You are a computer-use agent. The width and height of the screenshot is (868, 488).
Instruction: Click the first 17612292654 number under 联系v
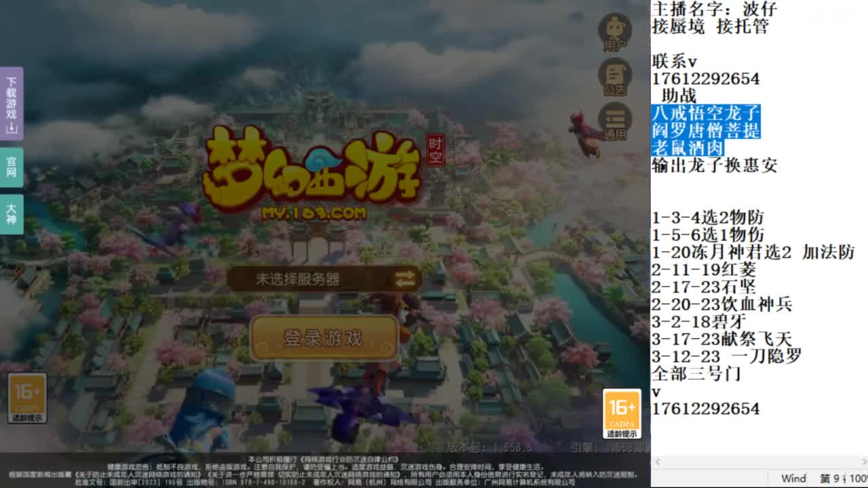(x=706, y=79)
